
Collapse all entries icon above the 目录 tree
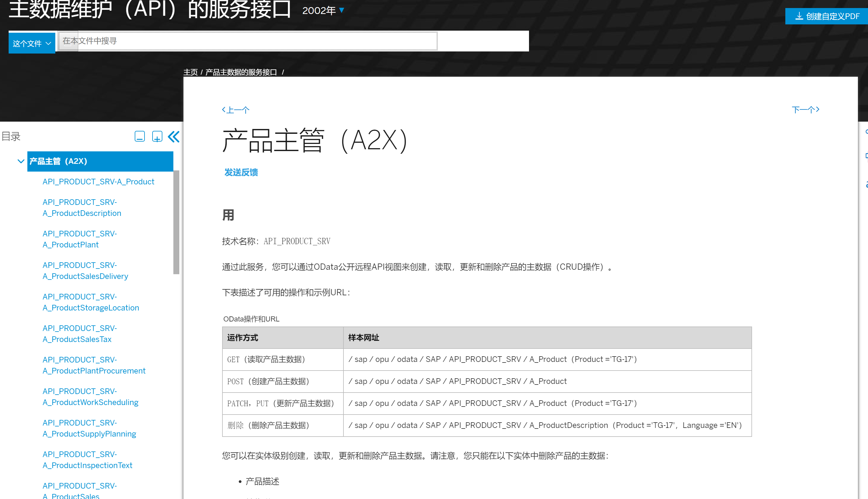(x=140, y=136)
